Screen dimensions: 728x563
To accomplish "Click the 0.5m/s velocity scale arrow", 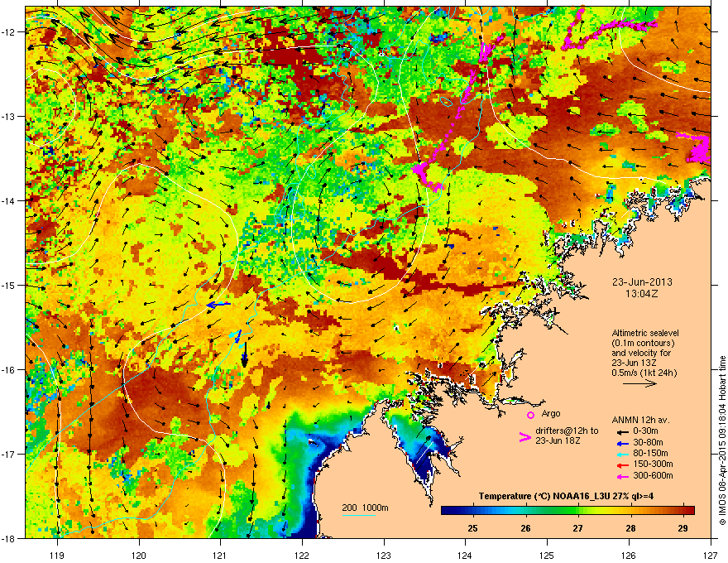I will click(639, 383).
